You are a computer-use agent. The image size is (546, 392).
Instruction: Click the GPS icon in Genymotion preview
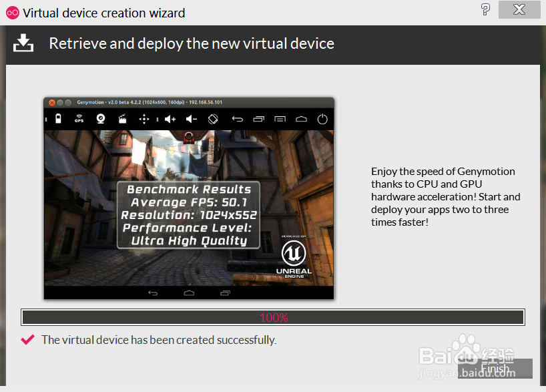[x=79, y=119]
